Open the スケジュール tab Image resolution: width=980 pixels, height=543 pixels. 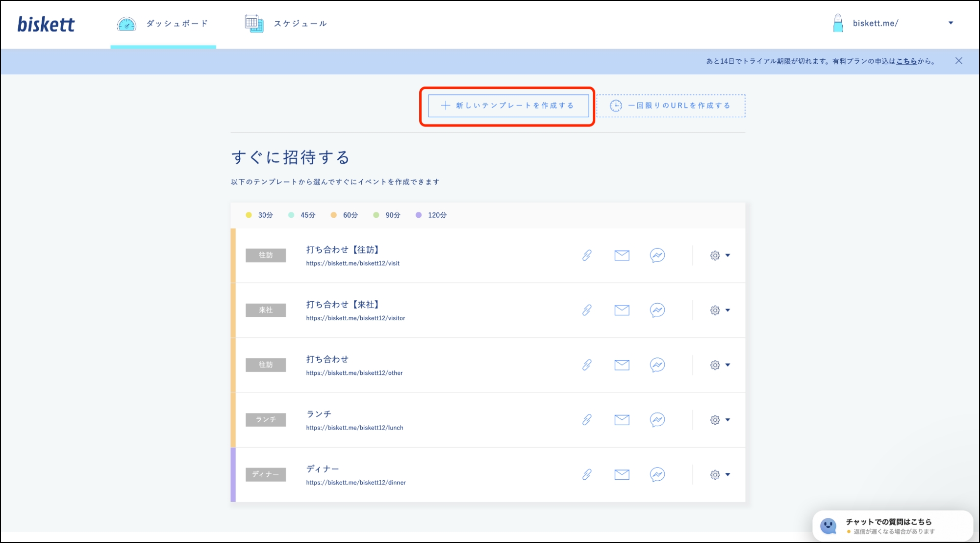point(286,24)
